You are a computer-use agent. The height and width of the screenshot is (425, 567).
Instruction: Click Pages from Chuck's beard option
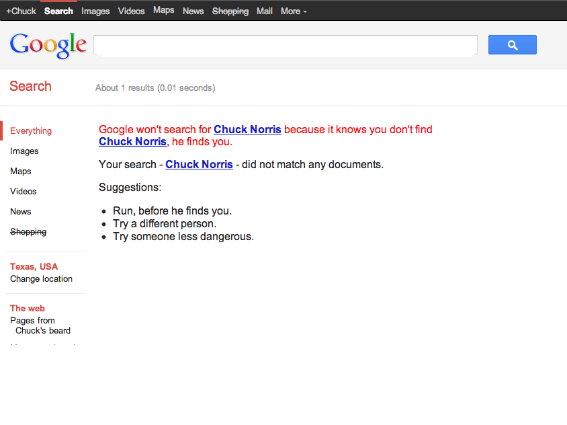(x=40, y=326)
